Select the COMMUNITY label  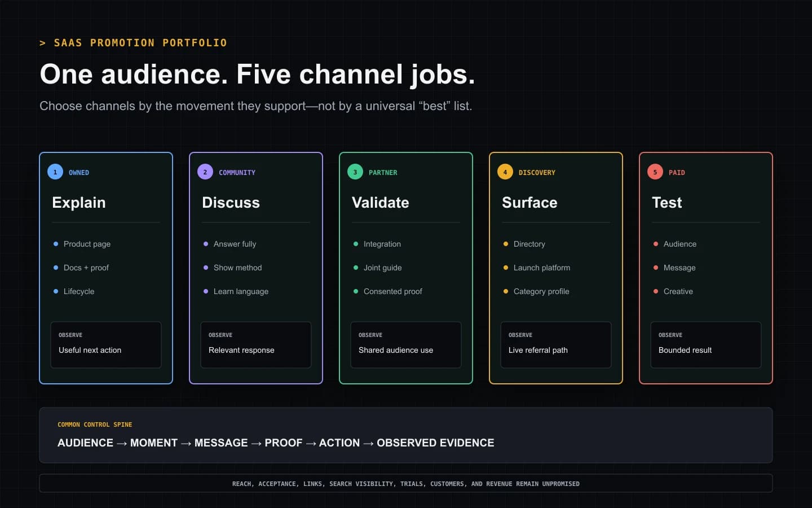[x=237, y=173]
